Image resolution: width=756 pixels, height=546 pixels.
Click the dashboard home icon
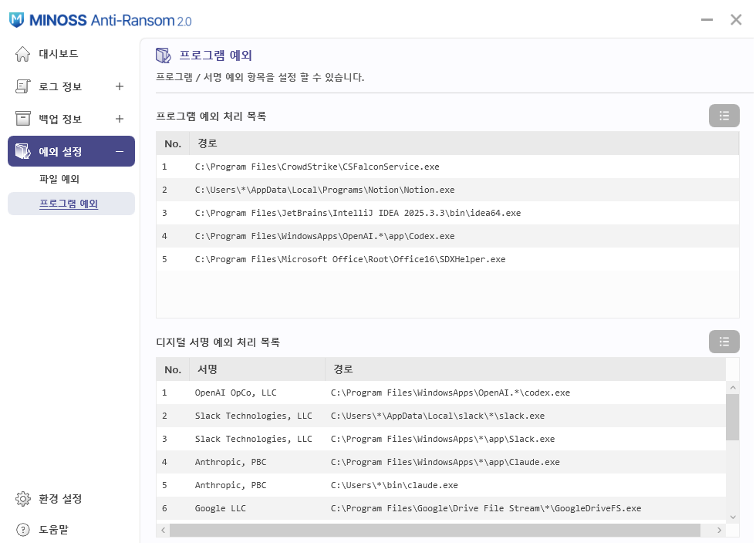(x=22, y=54)
